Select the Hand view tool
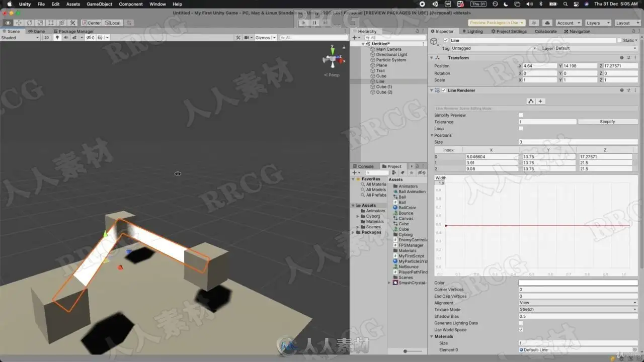 click(x=8, y=23)
